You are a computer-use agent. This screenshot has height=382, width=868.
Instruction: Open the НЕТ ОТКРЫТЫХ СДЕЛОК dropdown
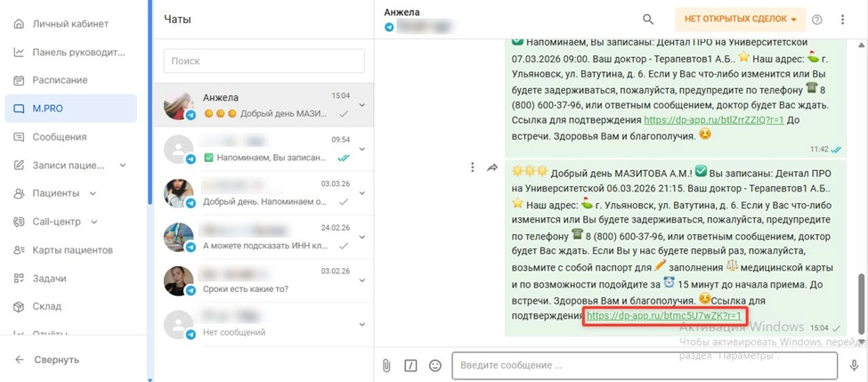coord(740,20)
